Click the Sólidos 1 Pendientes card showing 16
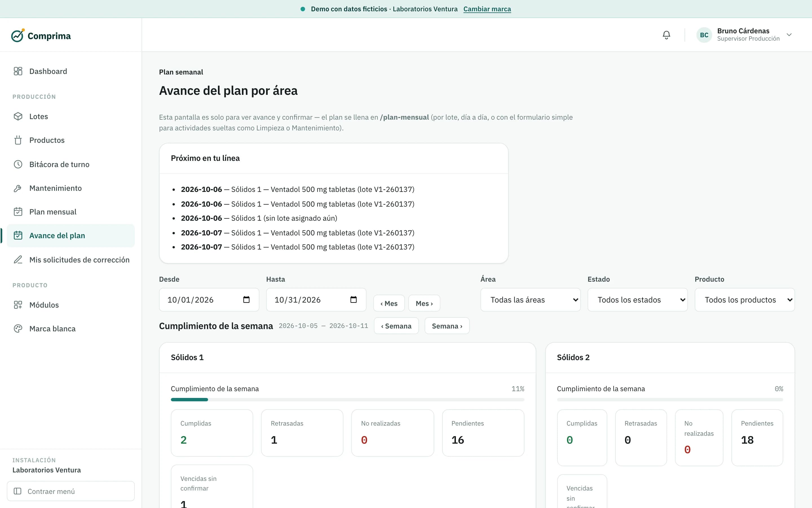The image size is (812, 508). pos(483,433)
